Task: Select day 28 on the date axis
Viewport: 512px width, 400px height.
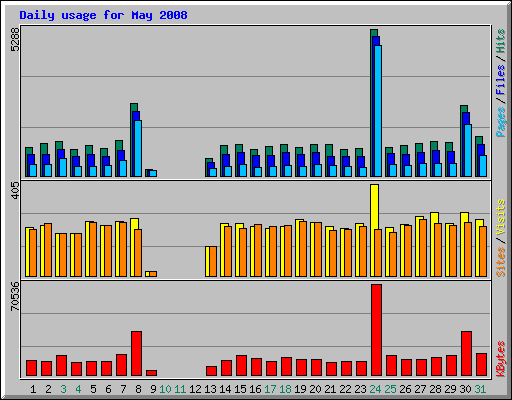Action: tap(435, 389)
